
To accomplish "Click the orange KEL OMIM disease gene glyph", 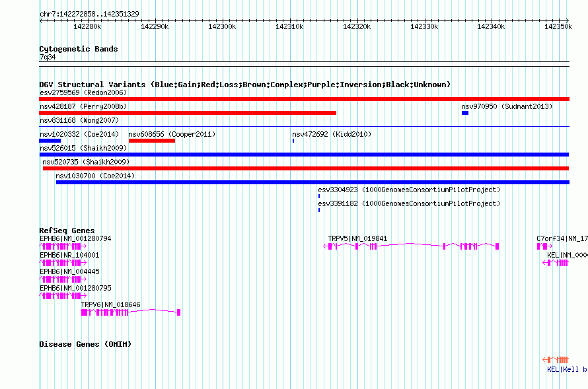I will click(x=556, y=360).
